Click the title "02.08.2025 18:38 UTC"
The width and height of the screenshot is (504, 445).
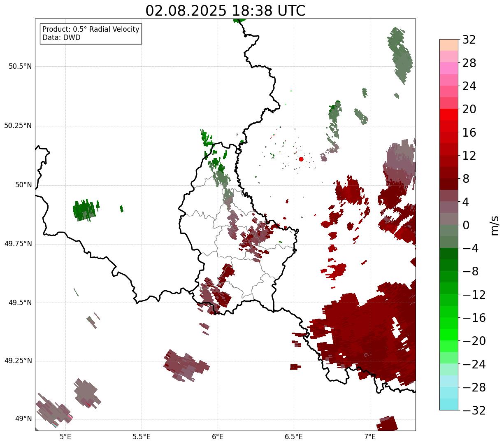click(225, 11)
